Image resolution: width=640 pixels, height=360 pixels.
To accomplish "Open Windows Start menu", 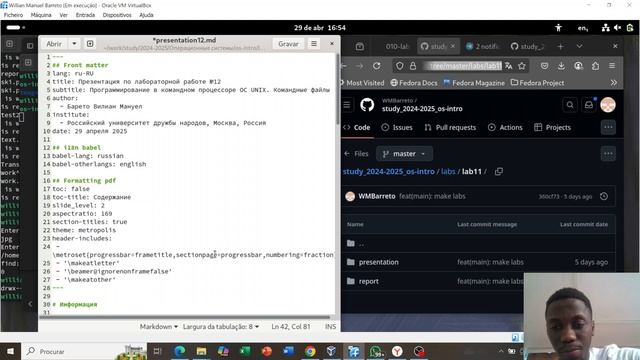I will click(10, 351).
